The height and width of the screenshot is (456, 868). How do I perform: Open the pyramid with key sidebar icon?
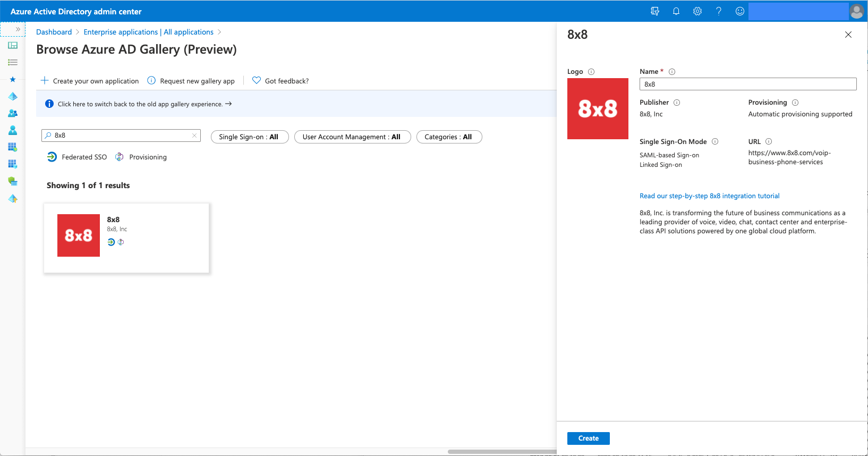13,199
